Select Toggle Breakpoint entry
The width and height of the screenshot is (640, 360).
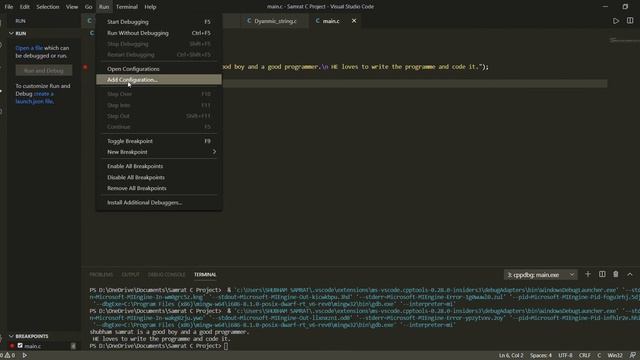coord(159,141)
